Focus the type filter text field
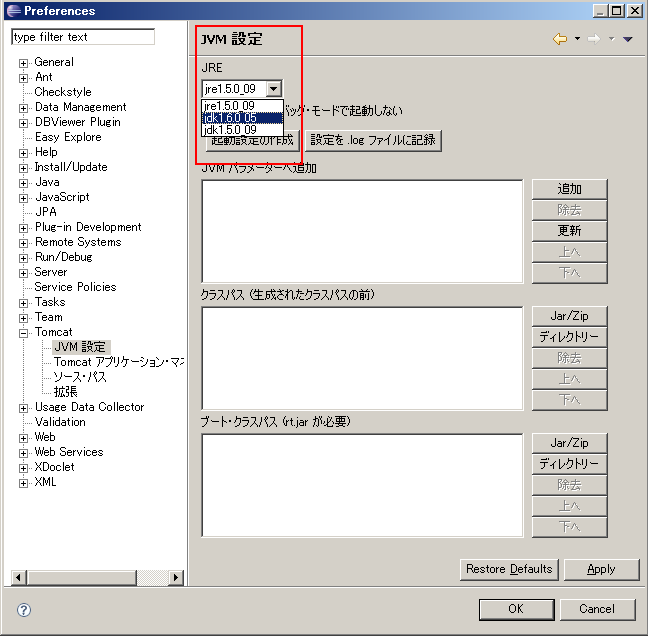The image size is (648, 636). (x=83, y=37)
